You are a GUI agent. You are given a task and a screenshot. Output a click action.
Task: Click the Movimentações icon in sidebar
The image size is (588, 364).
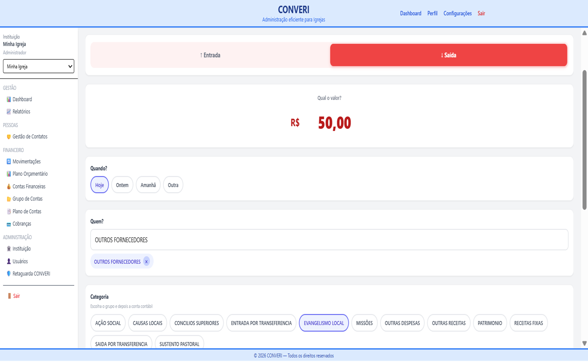9,162
